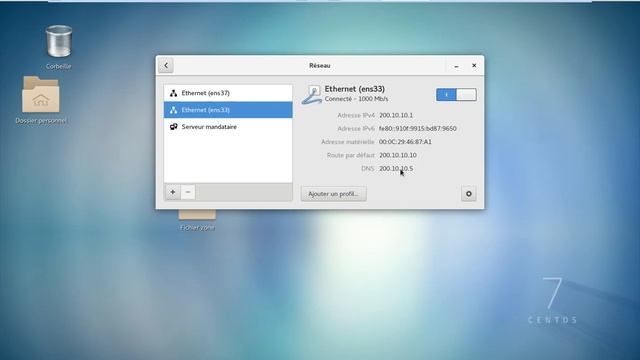Image resolution: width=640 pixels, height=360 pixels.
Task: Add a connection with plus button
Action: click(173, 192)
